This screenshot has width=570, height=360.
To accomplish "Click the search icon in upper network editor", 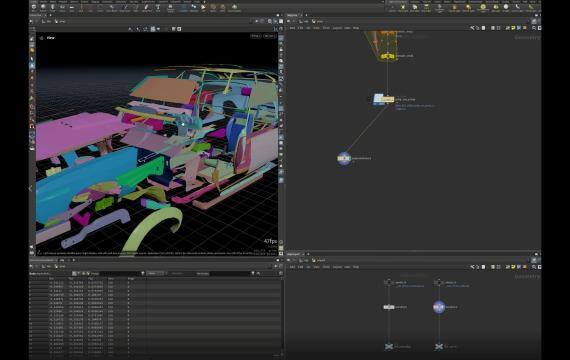I will pyautogui.click(x=534, y=28).
